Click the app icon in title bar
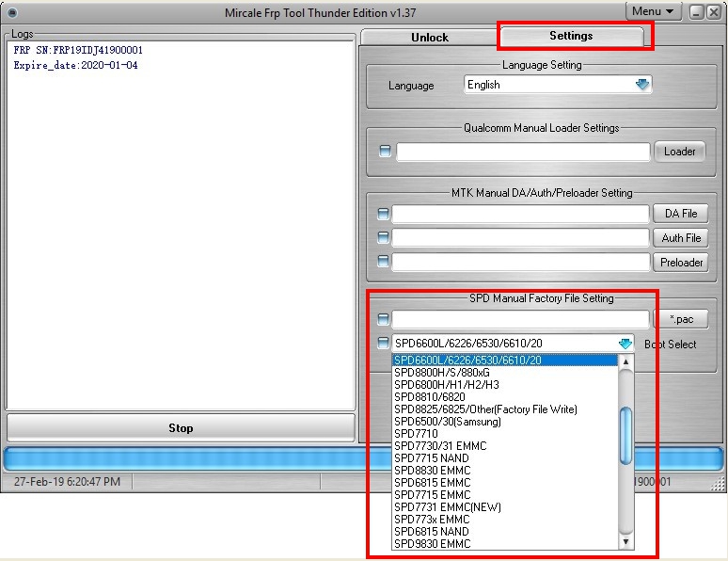The width and height of the screenshot is (728, 561). 12,12
